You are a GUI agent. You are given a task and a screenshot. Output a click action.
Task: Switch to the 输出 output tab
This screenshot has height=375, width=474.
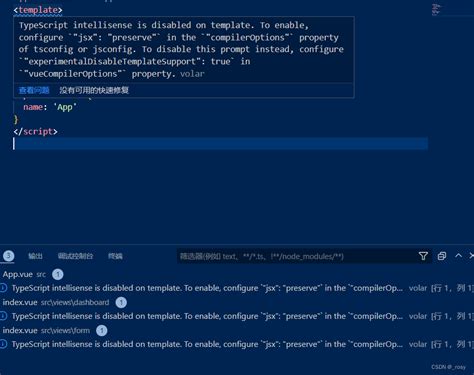[x=35, y=256]
